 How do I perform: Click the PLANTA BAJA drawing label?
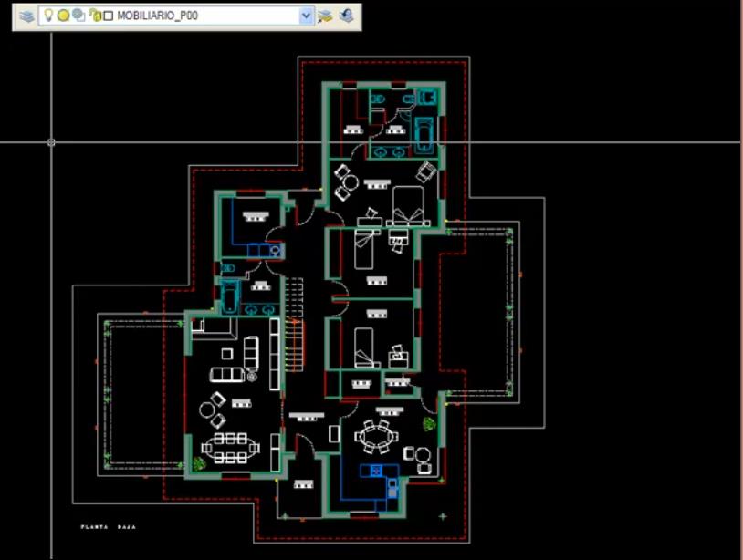point(109,527)
